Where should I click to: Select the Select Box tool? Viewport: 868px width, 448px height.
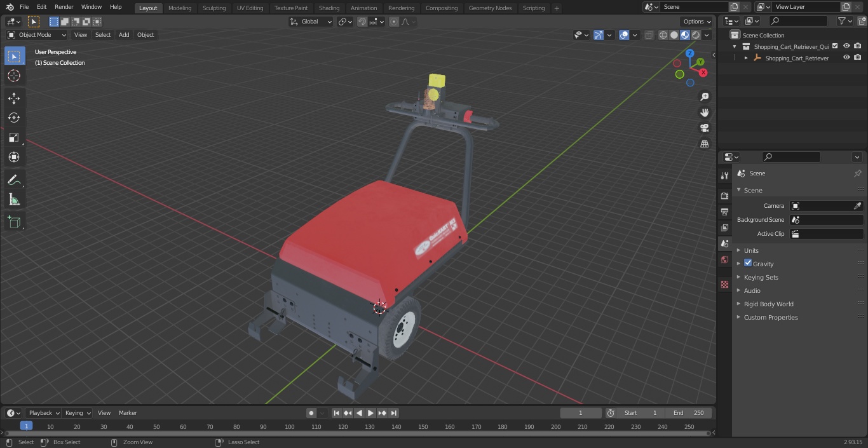click(x=14, y=56)
